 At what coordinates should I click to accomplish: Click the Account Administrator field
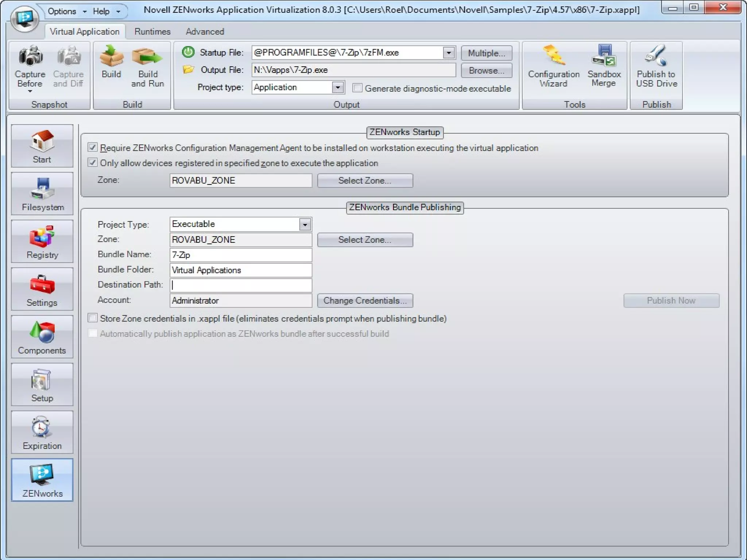[x=241, y=300]
